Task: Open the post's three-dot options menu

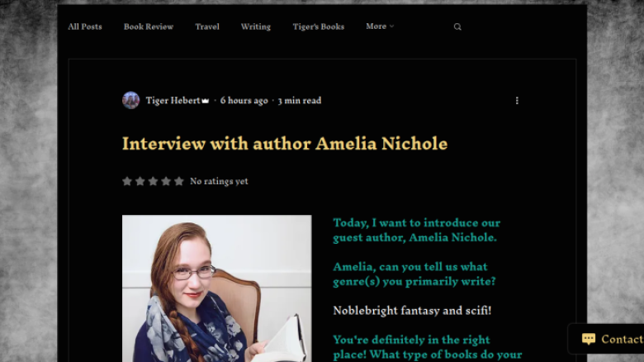Action: (517, 101)
